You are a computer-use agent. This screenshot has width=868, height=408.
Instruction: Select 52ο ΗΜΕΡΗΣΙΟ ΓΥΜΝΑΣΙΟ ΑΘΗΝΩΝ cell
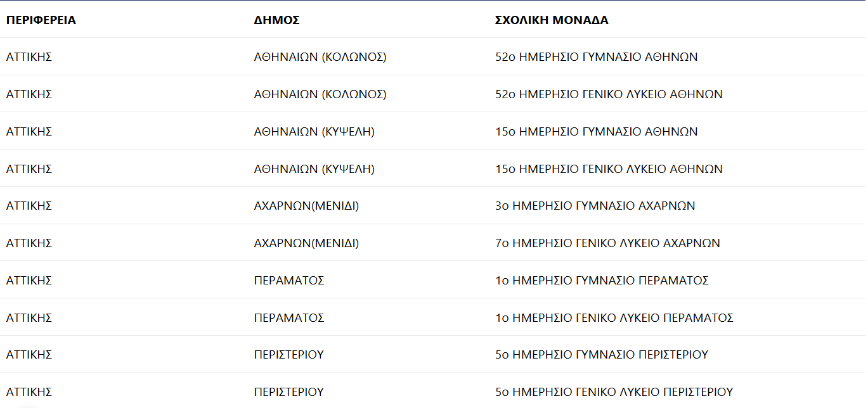click(596, 57)
